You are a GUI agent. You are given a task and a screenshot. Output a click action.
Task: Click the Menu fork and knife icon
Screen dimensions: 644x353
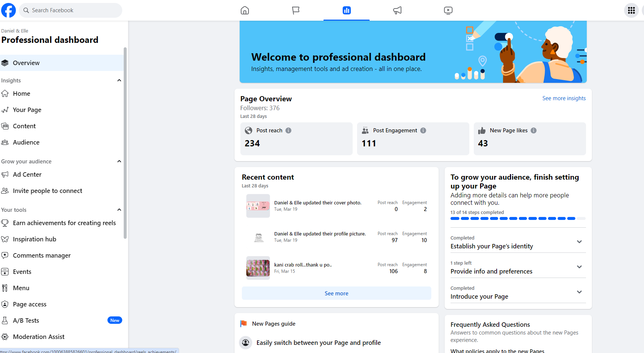(x=5, y=288)
